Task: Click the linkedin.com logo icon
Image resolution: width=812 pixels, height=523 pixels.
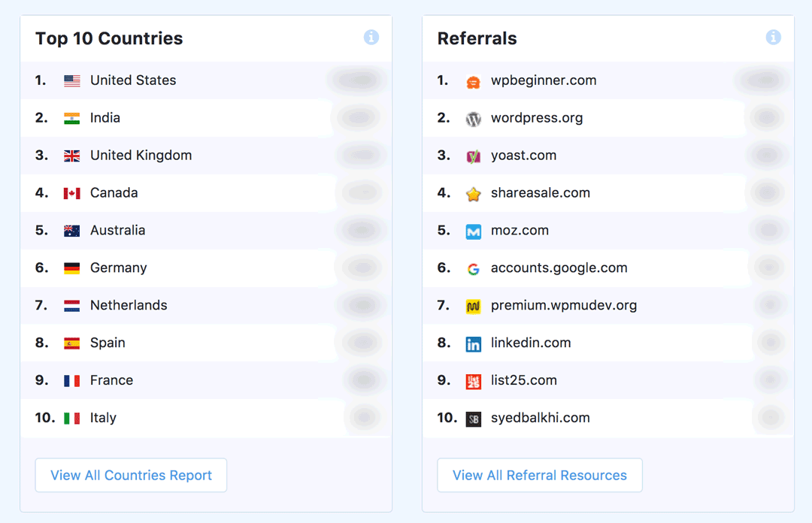Action: 474,344
